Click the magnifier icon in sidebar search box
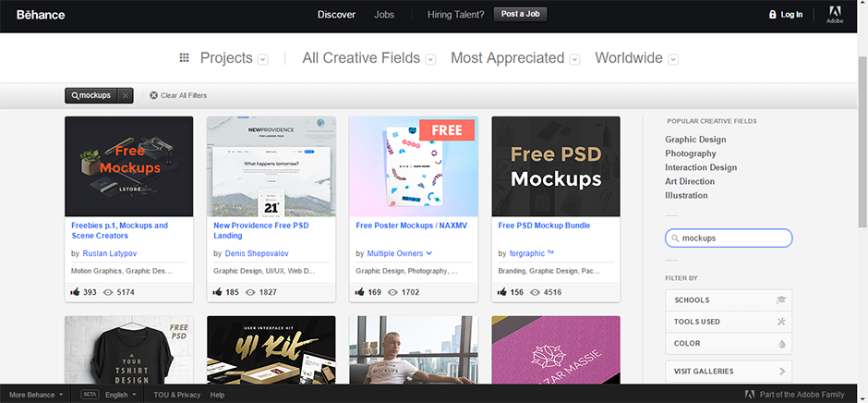The height and width of the screenshot is (403, 868). tap(675, 238)
